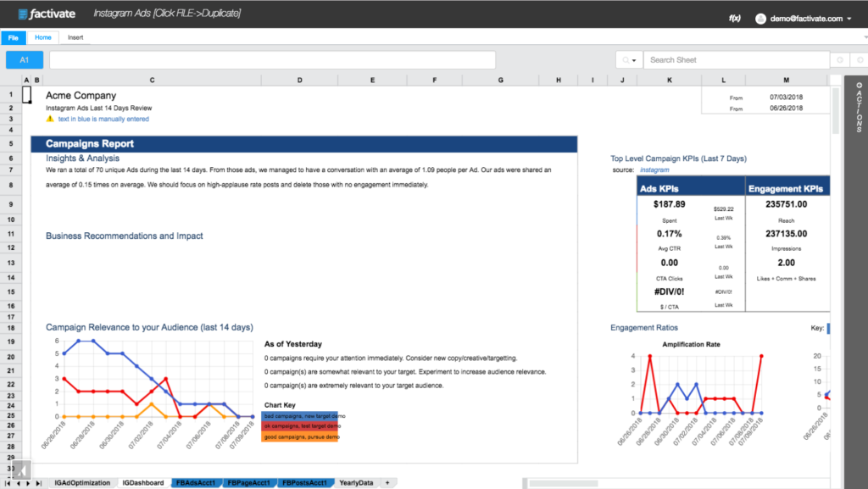The image size is (868, 489).
Task: Open the demo@factivate.com account dropdown
Action: [810, 19]
